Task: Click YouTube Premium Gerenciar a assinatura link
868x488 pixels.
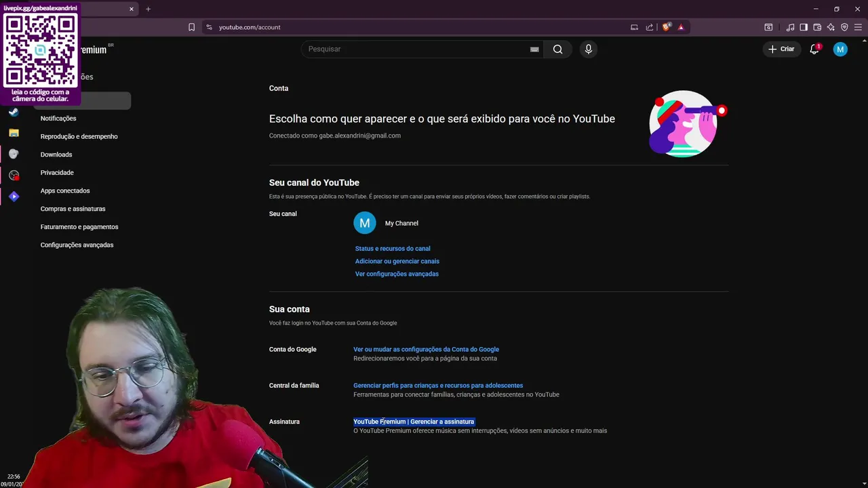Action: point(414,422)
